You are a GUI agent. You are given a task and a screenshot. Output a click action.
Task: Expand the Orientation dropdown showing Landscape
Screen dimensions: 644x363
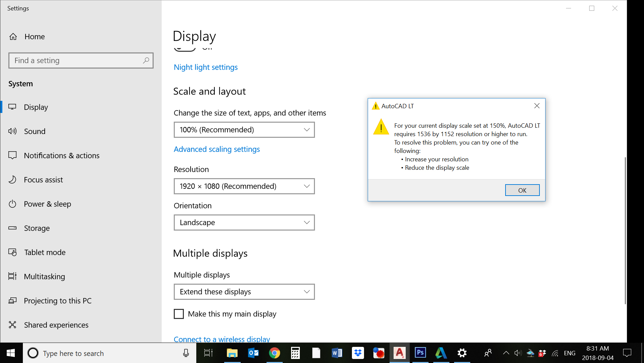click(244, 222)
